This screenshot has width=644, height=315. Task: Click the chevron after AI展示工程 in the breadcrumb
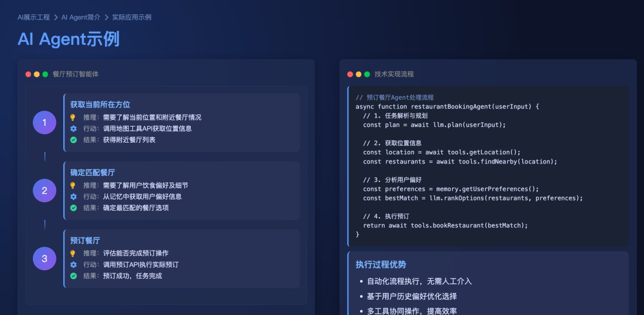tap(55, 17)
